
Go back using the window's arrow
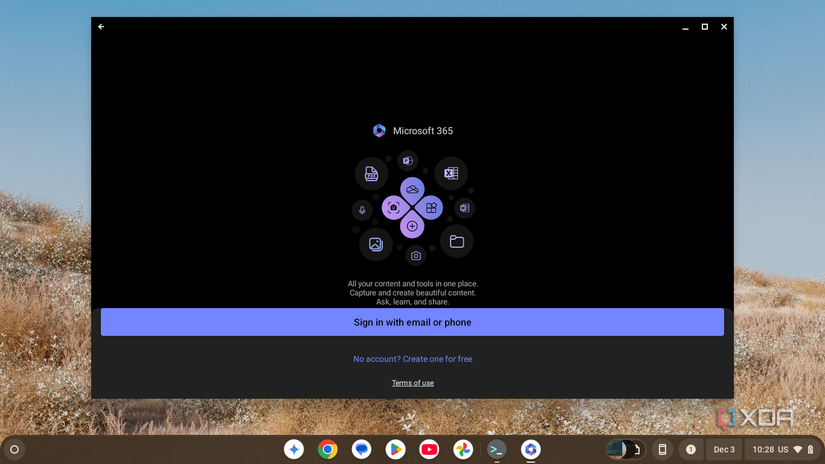(101, 27)
